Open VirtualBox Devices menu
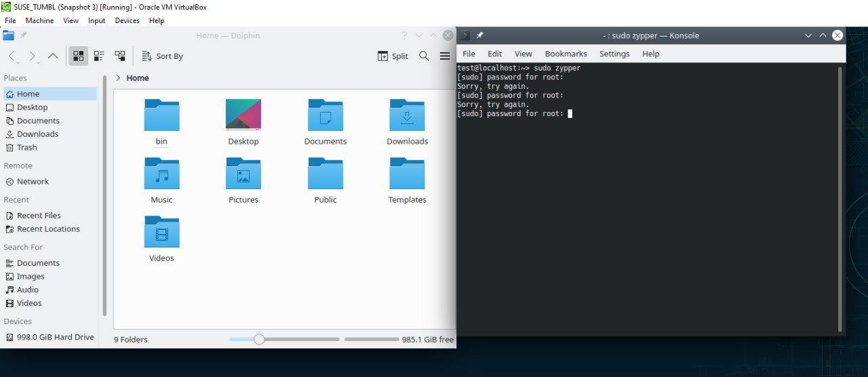This screenshot has width=868, height=377. (127, 20)
